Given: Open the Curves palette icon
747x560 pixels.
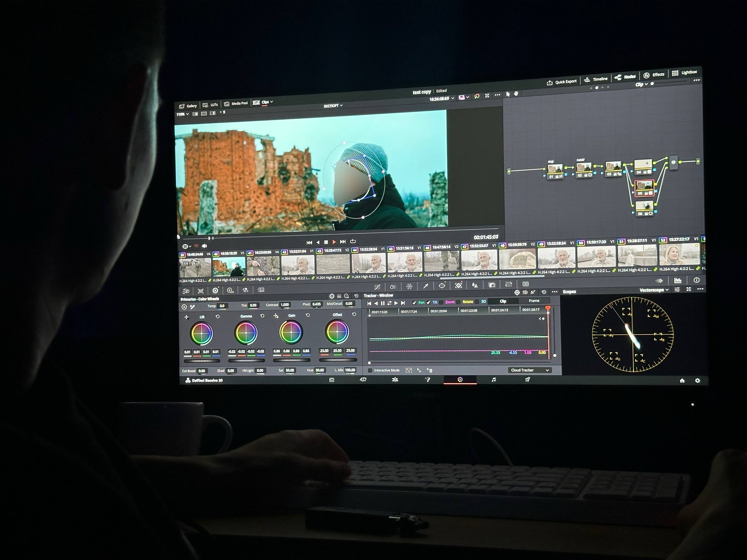Looking at the screenshot, I should (x=377, y=287).
